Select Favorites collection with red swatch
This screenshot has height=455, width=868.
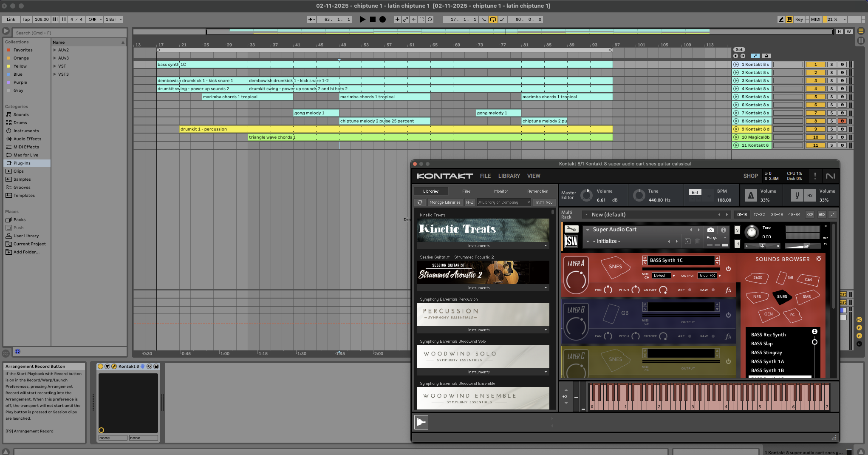coord(23,50)
